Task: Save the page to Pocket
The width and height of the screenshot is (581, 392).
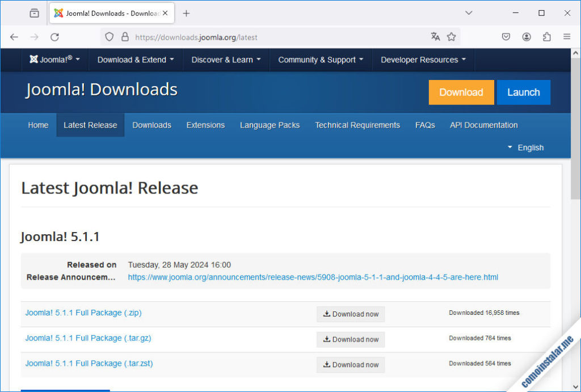Action: coord(506,36)
